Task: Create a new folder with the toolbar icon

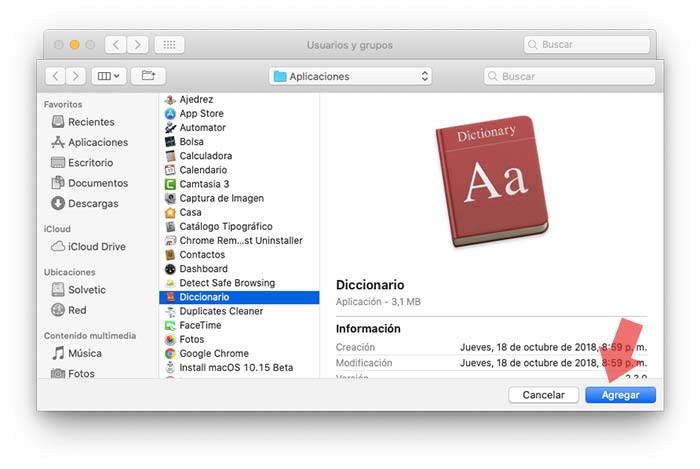Action: coord(148,76)
